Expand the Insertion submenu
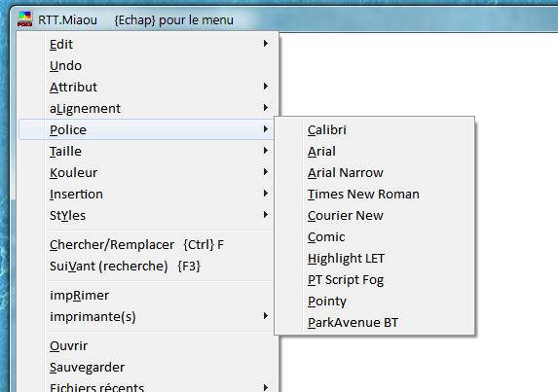Screen dimensions: 558x392 (266, 194)
